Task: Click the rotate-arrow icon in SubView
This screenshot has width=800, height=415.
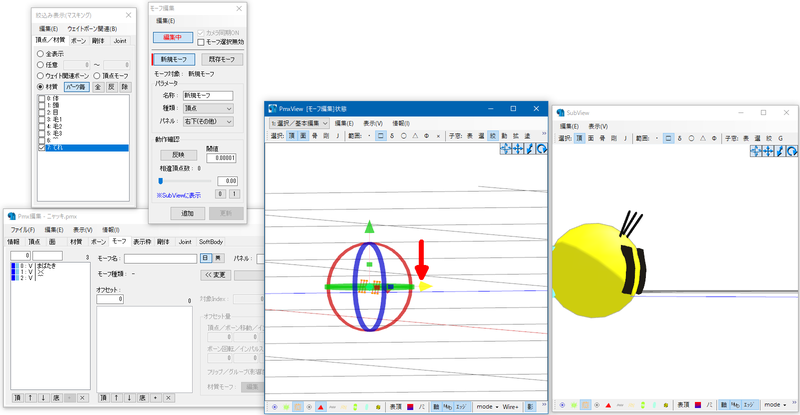Action: point(791,151)
